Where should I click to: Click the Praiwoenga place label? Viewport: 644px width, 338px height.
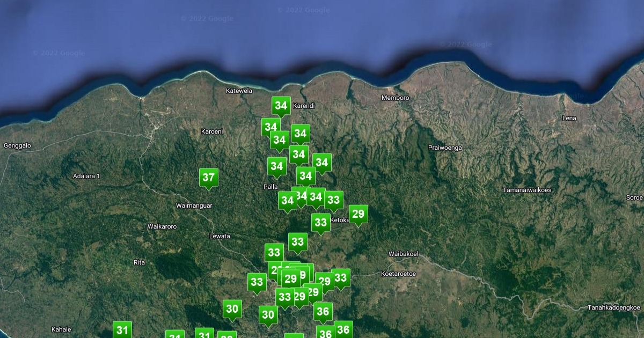coord(445,148)
